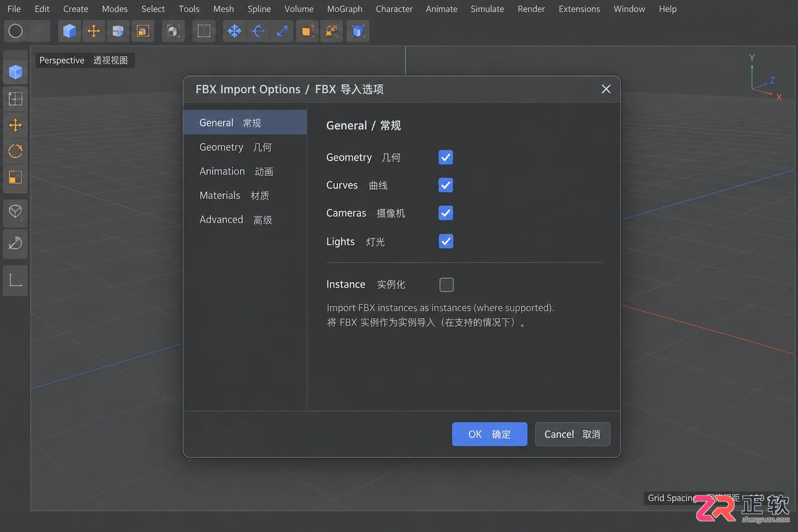Screen dimensions: 798x532
Task: Click the General section heading in dialog
Action: 364,125
